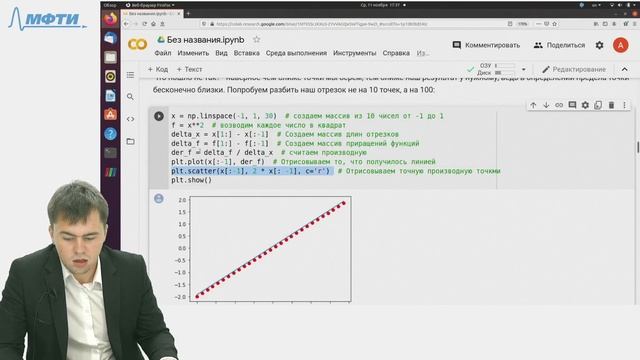Open Files manager from dock

coord(110,57)
